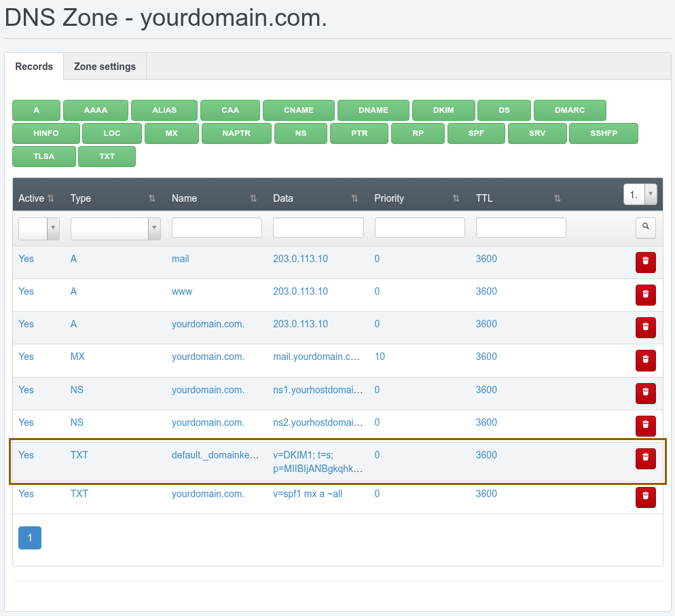Delete the www A record
Image resolution: width=675 pixels, height=616 pixels.
pos(645,295)
